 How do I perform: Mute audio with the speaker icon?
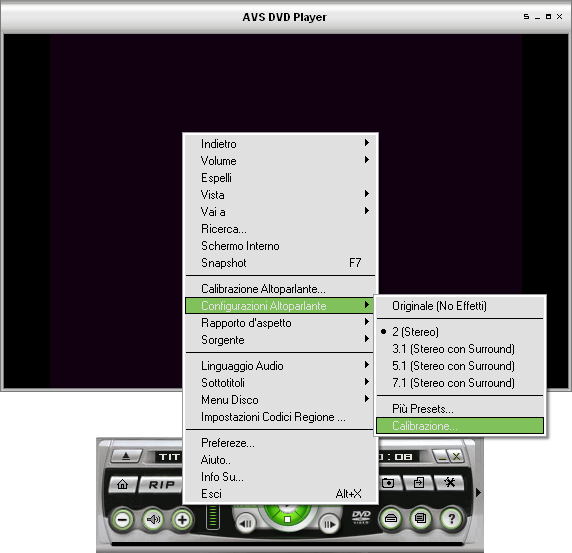(153, 519)
